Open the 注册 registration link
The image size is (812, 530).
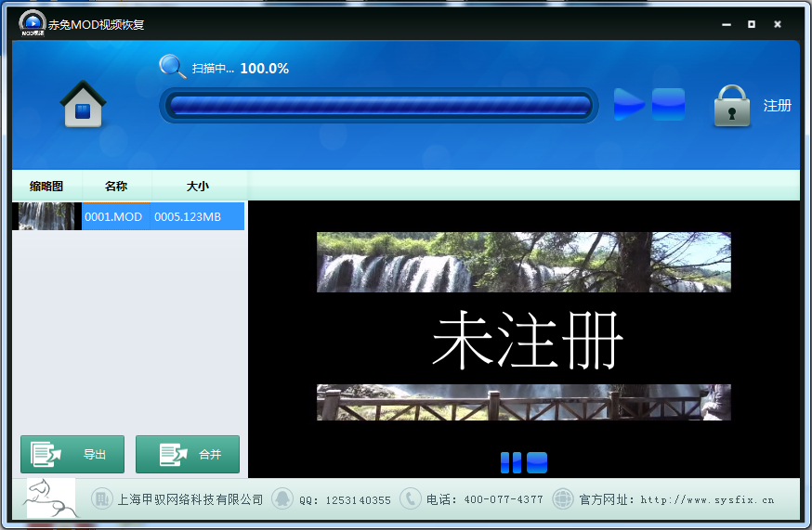click(778, 106)
